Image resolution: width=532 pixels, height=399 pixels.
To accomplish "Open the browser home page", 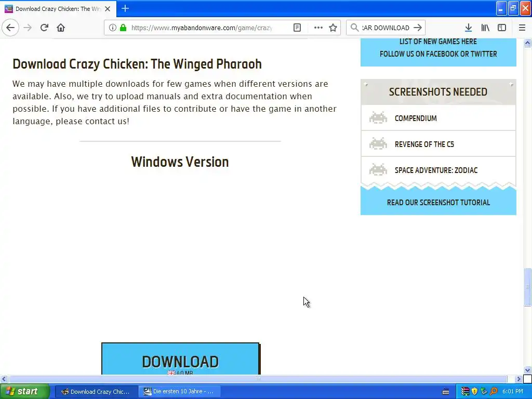I will pos(61,28).
